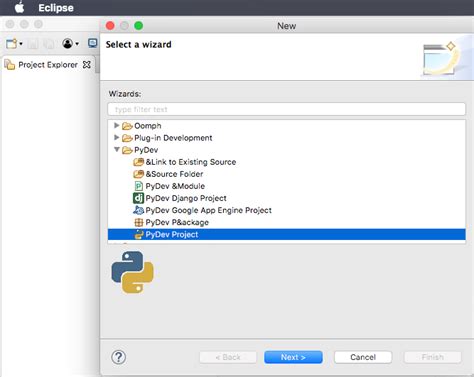Open the New toolbar dropdown arrow

pyautogui.click(x=21, y=44)
